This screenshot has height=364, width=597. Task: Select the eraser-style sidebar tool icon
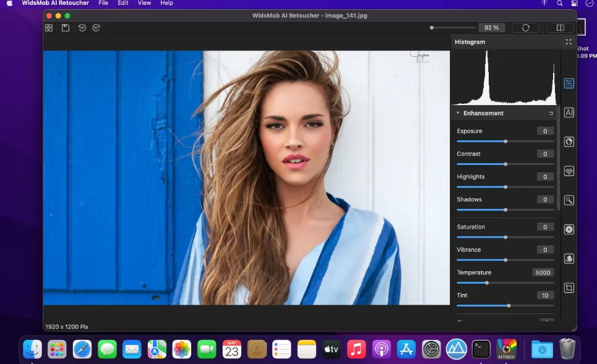coord(569,259)
